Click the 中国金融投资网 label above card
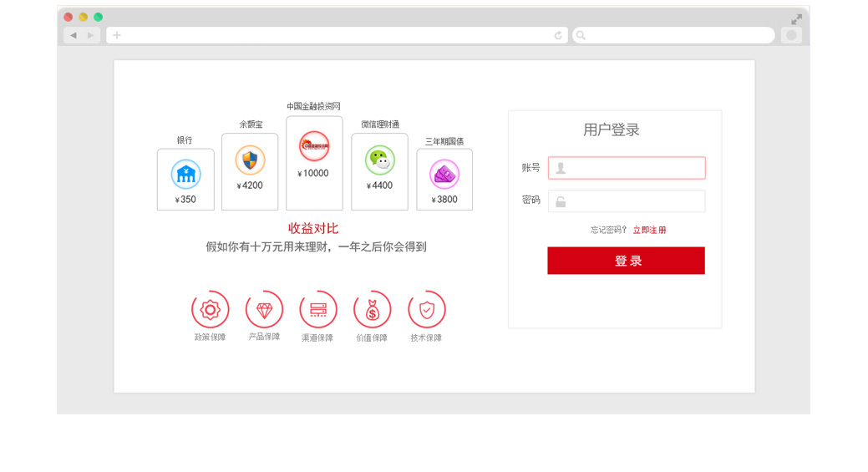 (x=313, y=106)
